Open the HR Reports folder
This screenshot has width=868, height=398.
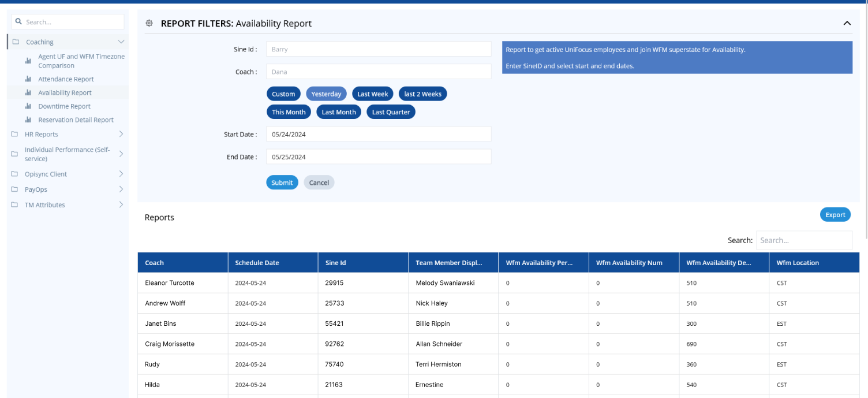coord(41,134)
